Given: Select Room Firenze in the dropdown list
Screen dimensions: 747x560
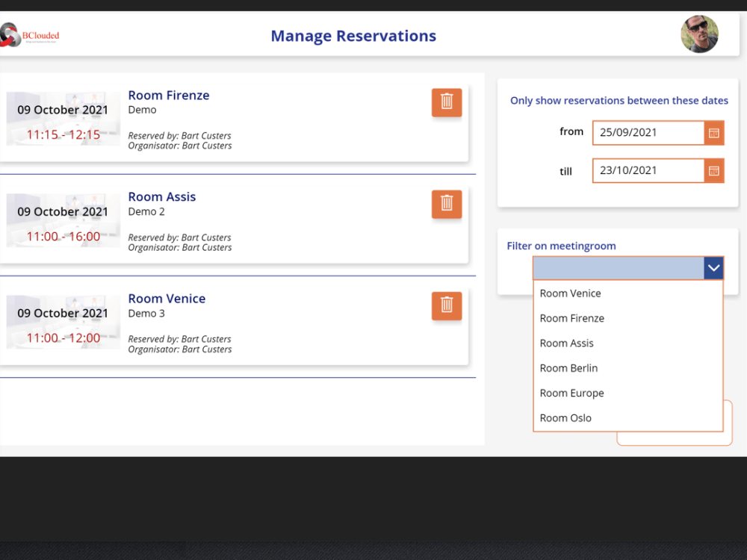Looking at the screenshot, I should (x=571, y=318).
